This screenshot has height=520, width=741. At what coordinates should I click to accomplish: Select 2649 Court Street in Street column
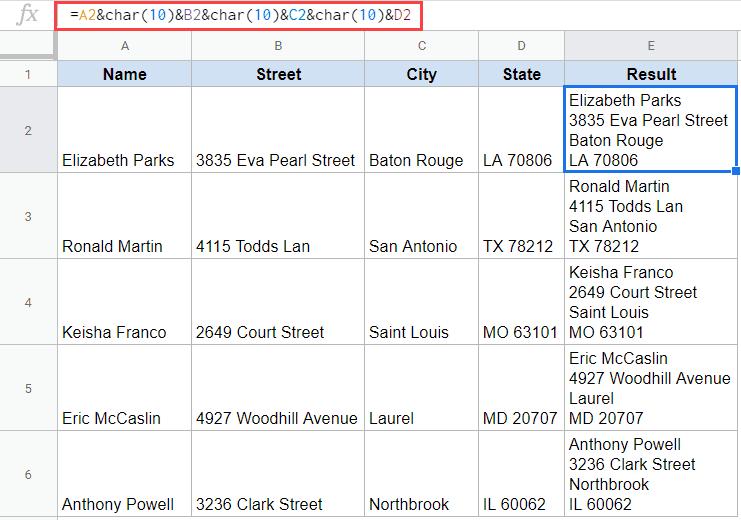[x=278, y=302]
